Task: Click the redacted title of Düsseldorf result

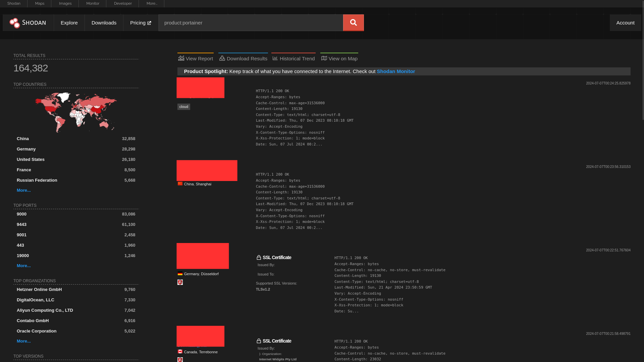Action: coord(203,256)
